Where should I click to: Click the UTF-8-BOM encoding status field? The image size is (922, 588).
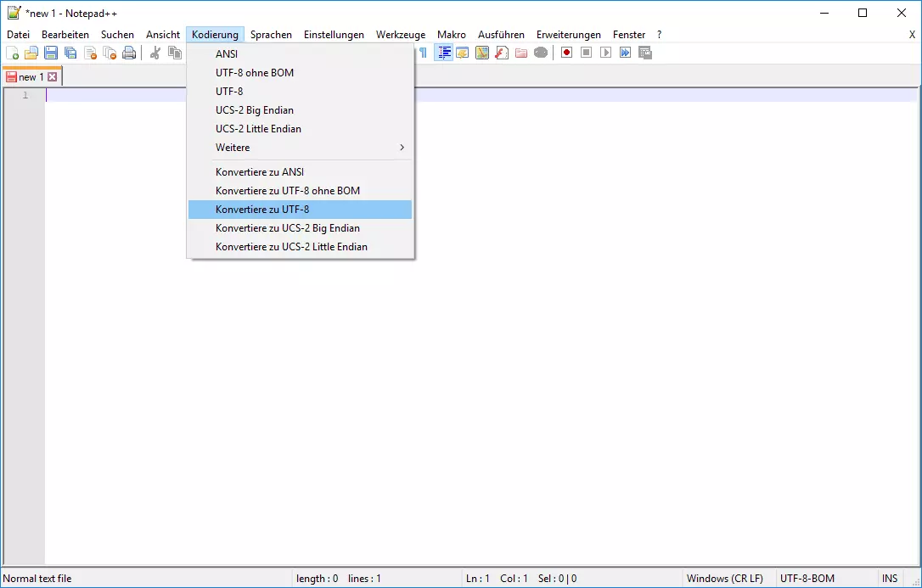pos(807,579)
